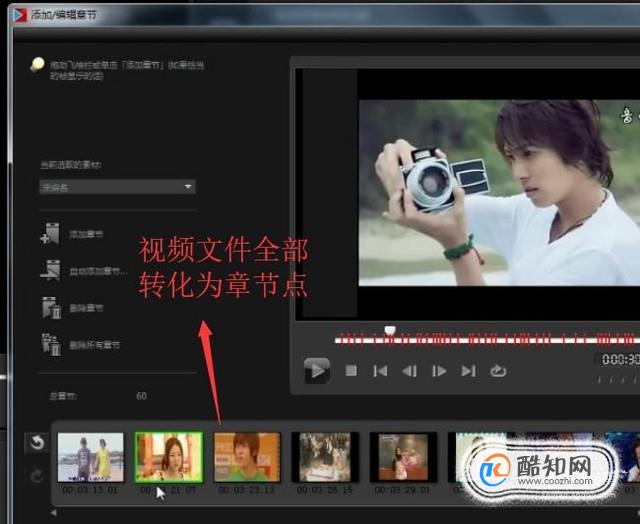The width and height of the screenshot is (640, 524).
Task: Click the timecode field below preview
Action: coord(618,360)
